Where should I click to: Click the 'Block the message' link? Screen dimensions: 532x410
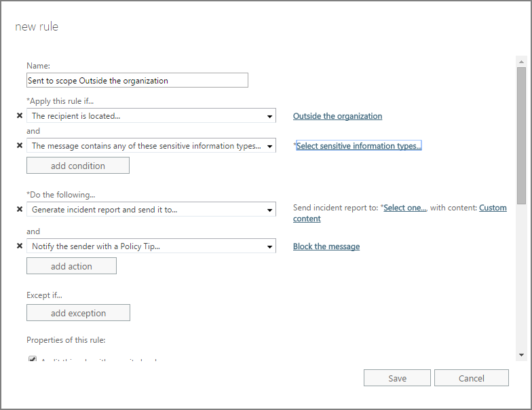pyautogui.click(x=326, y=246)
